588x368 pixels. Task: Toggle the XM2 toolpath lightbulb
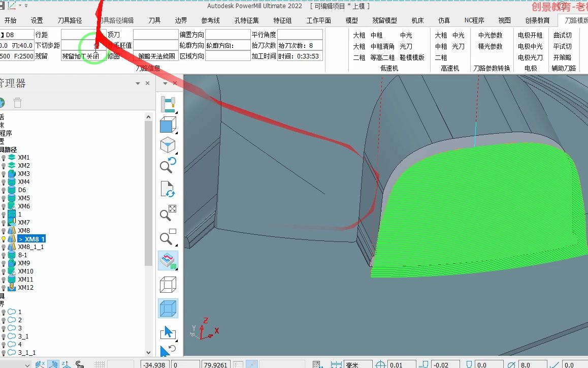pos(4,166)
